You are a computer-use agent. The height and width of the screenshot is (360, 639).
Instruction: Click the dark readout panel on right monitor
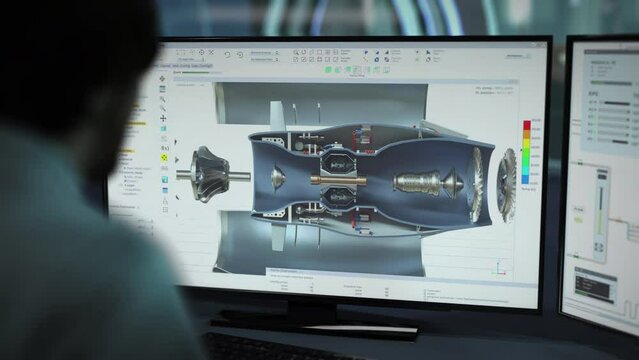click(593, 287)
